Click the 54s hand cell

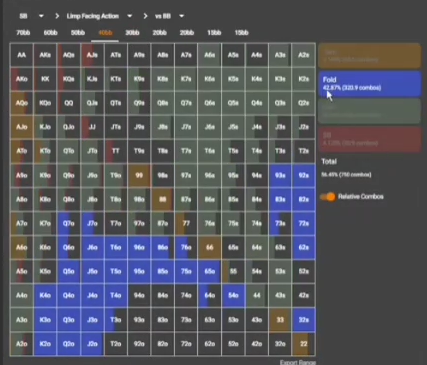tap(257, 271)
